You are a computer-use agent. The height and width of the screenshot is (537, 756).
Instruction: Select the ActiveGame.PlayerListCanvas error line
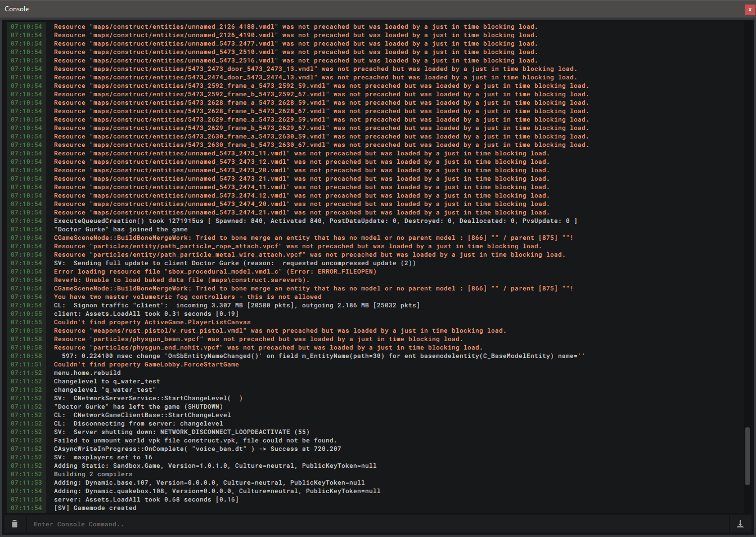pyautogui.click(x=152, y=322)
